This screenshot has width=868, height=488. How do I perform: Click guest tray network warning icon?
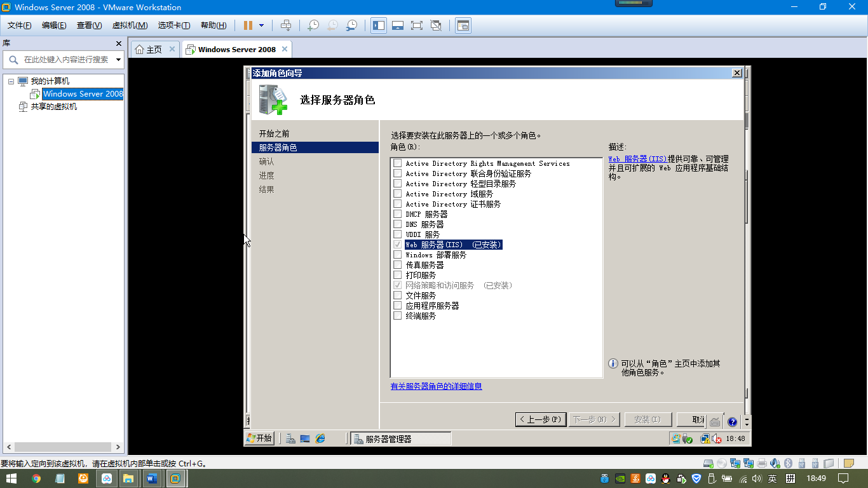click(705, 438)
